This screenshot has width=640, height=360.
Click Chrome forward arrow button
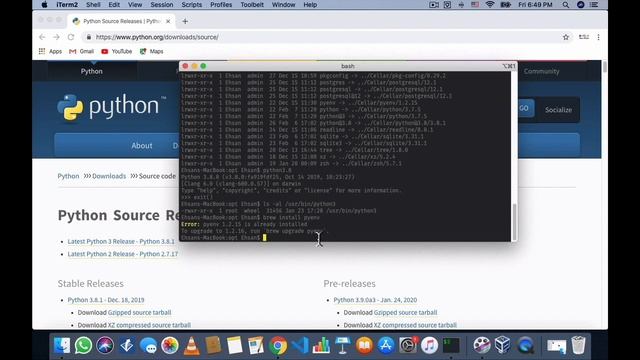coord(56,37)
